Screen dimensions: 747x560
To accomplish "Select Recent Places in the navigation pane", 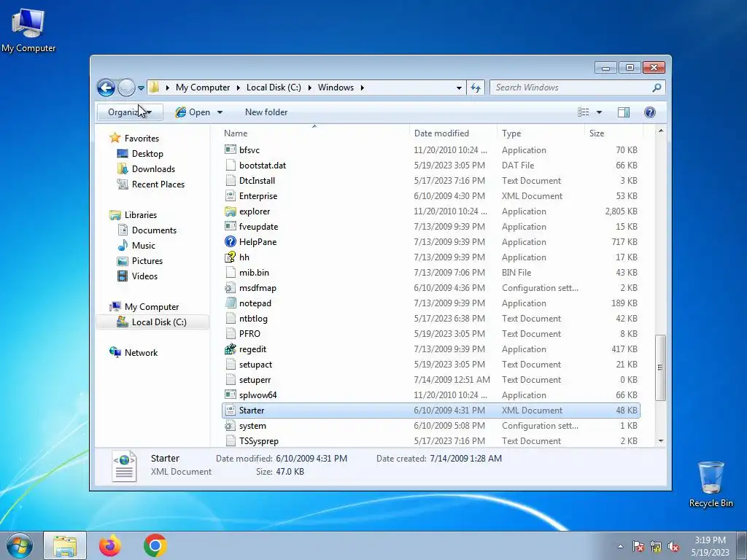I will pyautogui.click(x=158, y=184).
